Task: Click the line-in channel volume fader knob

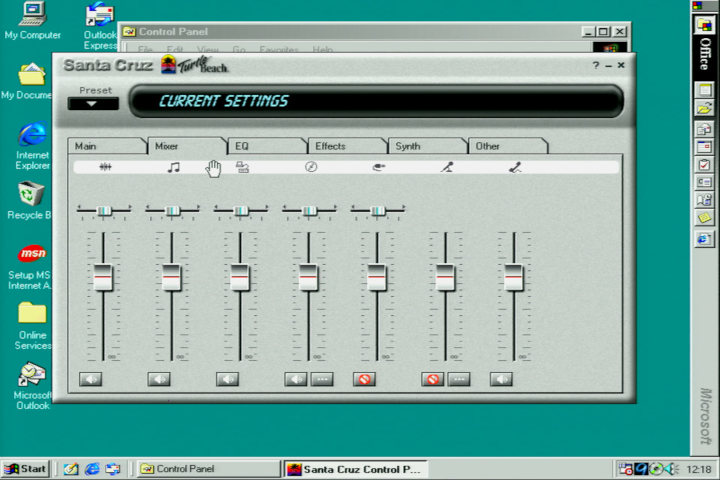Action: pos(377,277)
